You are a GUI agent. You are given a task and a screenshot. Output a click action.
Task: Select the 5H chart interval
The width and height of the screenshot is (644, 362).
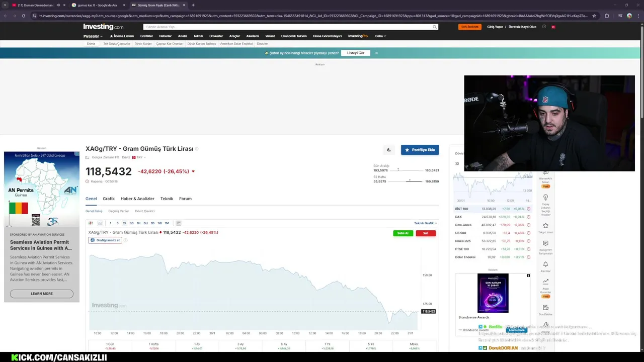pyautogui.click(x=145, y=223)
